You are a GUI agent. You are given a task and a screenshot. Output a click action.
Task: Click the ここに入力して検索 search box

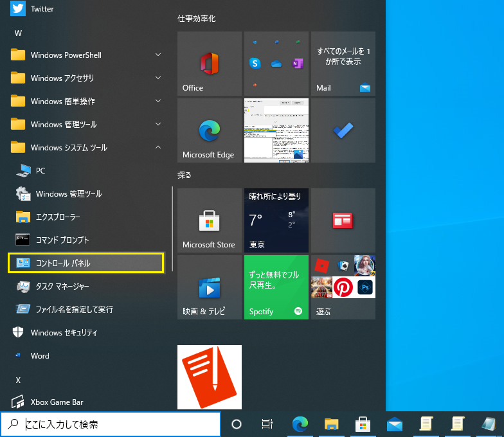[x=111, y=424]
